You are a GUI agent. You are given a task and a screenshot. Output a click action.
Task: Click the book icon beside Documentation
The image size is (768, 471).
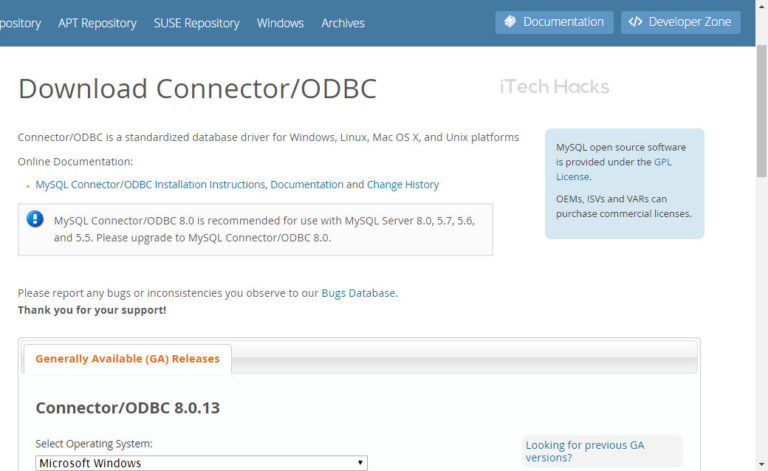pos(510,22)
